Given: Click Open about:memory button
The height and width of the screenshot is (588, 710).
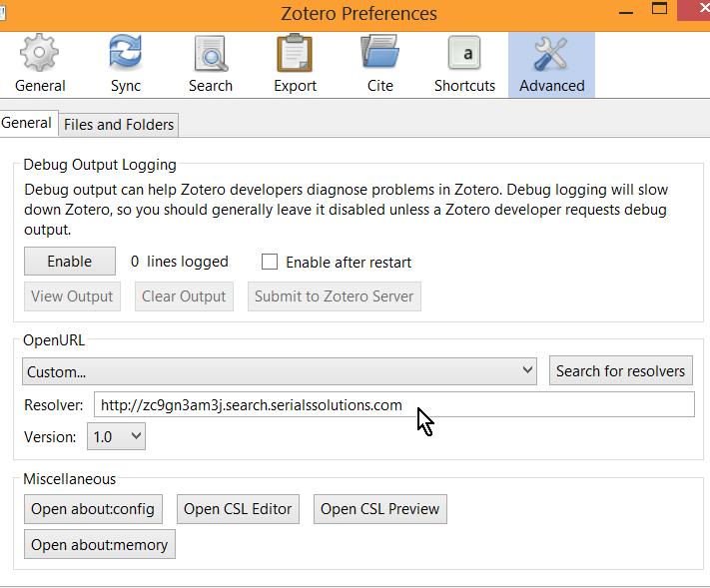Looking at the screenshot, I should [x=100, y=544].
